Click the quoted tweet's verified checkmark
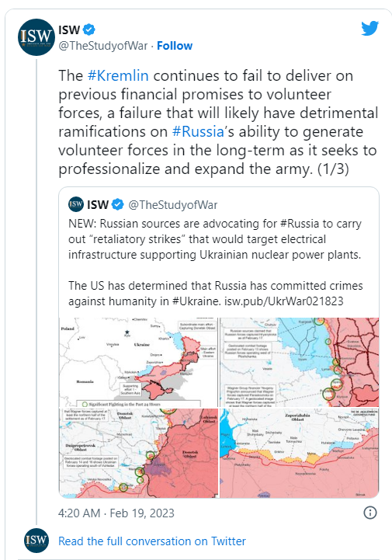Screen dimensions: 392x560 point(117,204)
